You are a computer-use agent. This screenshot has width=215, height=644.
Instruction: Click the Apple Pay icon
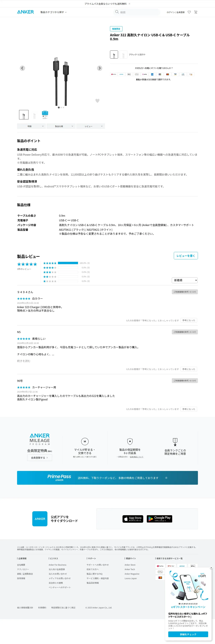[129, 74]
